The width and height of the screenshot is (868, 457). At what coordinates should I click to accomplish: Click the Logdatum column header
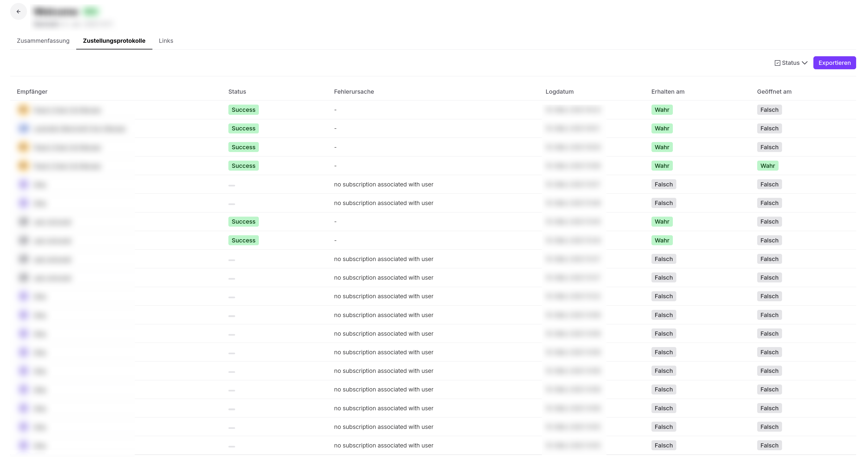pyautogui.click(x=559, y=92)
